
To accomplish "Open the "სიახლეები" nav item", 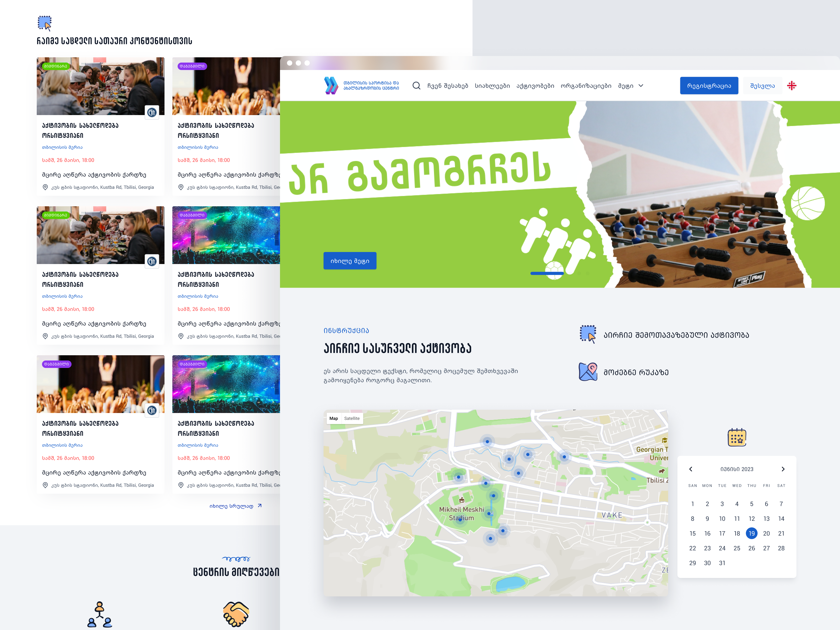I will coord(492,86).
